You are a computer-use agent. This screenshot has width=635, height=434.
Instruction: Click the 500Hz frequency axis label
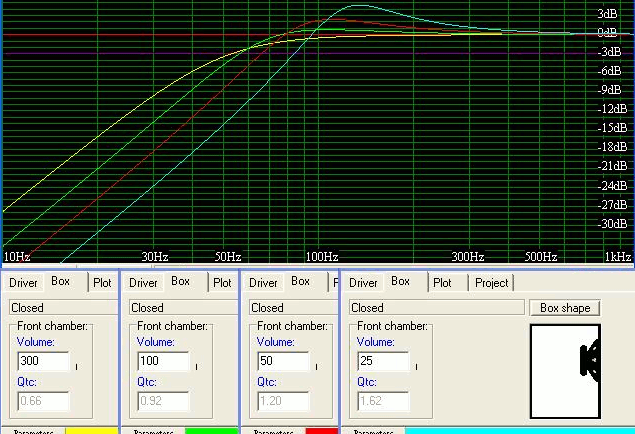(541, 257)
